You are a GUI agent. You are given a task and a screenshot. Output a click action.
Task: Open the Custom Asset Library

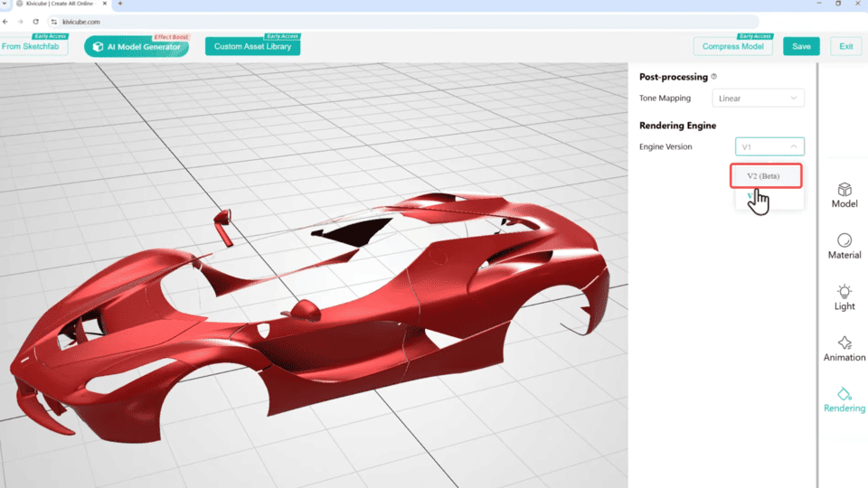click(x=252, y=46)
